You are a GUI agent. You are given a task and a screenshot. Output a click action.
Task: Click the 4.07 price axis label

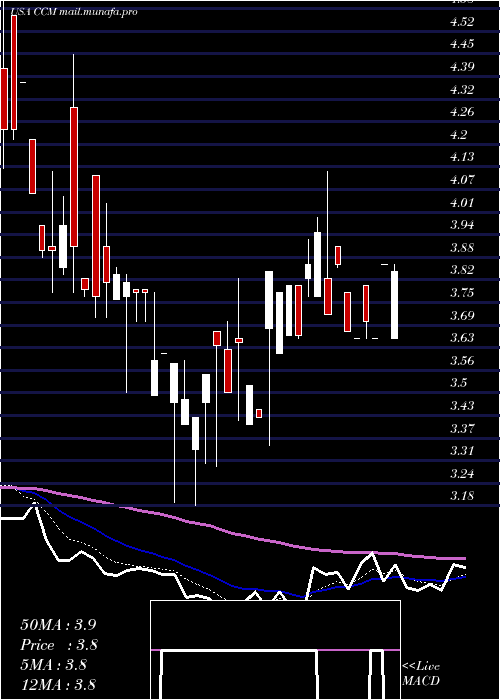click(462, 180)
